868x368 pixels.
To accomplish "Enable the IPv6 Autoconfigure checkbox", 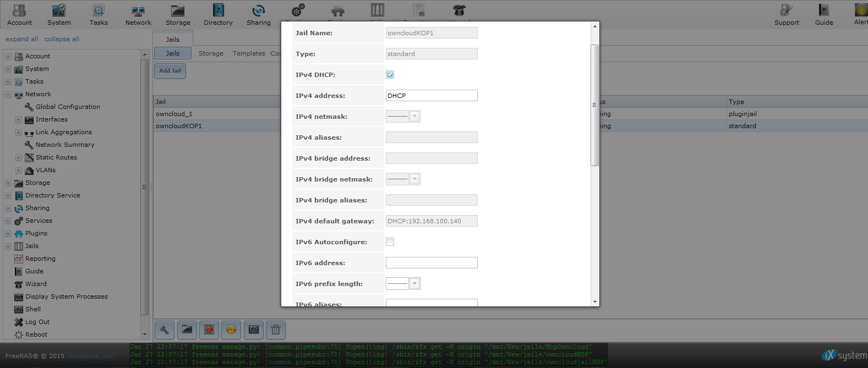I will tap(390, 242).
